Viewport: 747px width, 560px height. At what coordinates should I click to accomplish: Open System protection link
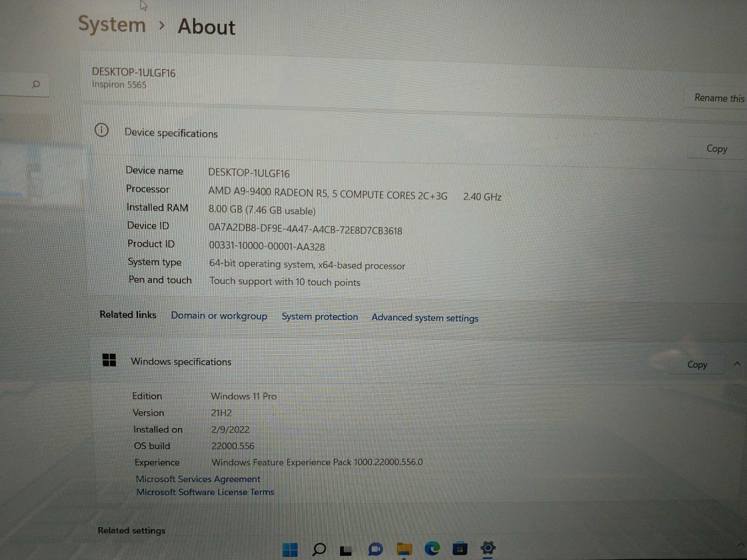pos(320,317)
